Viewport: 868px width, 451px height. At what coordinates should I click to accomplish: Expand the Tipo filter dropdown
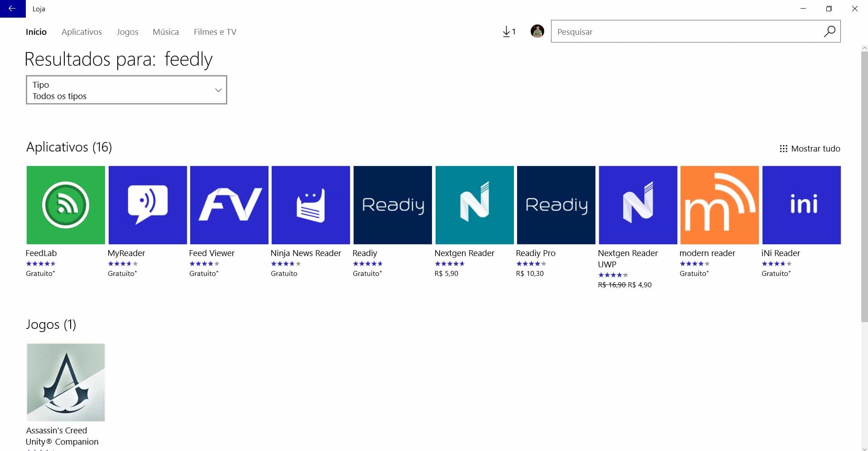coord(126,90)
